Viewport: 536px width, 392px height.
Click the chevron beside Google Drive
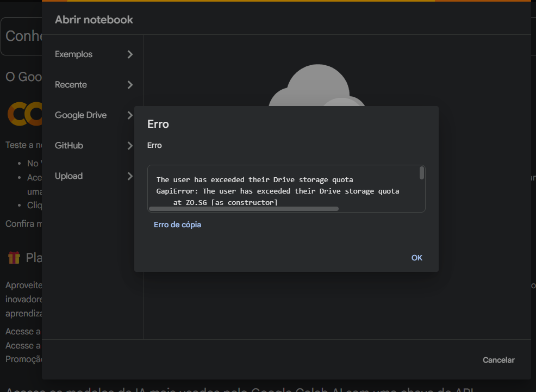coord(130,115)
